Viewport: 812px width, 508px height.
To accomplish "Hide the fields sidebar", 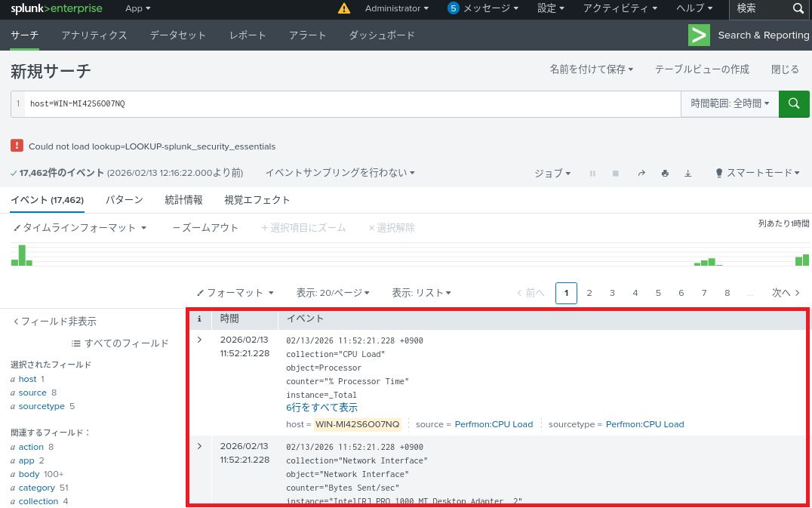I will 54,322.
